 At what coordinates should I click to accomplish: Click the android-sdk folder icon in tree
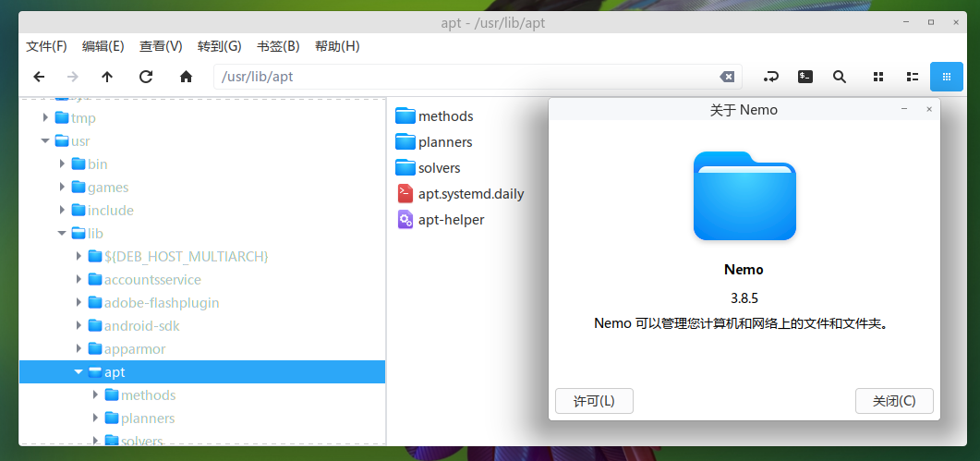pos(95,325)
